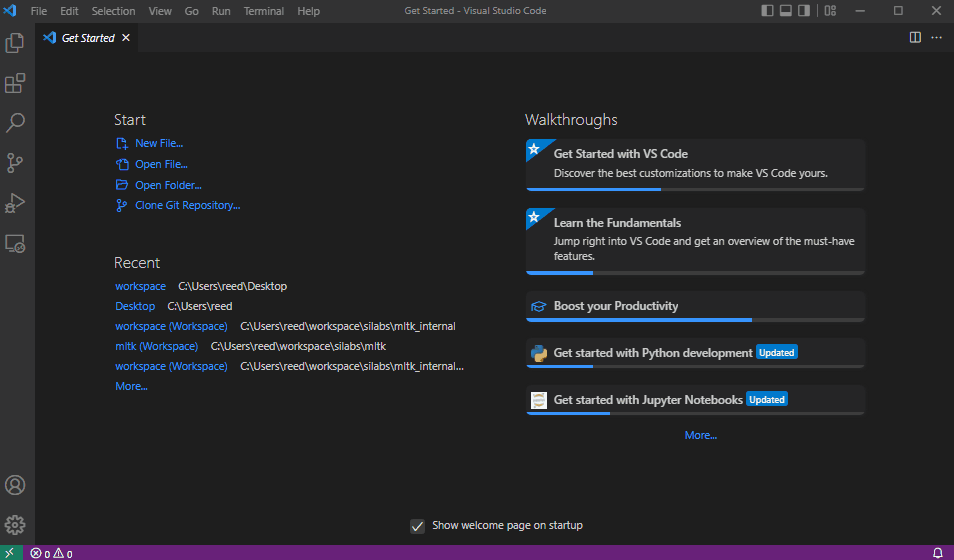Open the More Actions ellipsis in editor
The height and width of the screenshot is (560, 954).
937,38
